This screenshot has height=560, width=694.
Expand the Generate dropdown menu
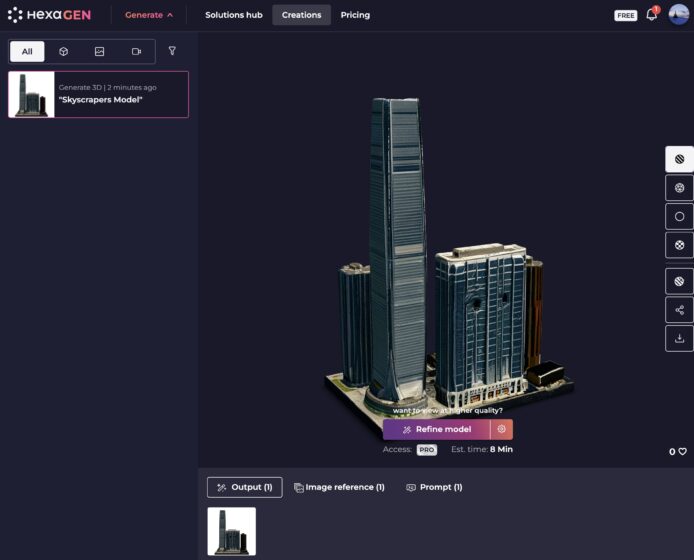pyautogui.click(x=148, y=15)
